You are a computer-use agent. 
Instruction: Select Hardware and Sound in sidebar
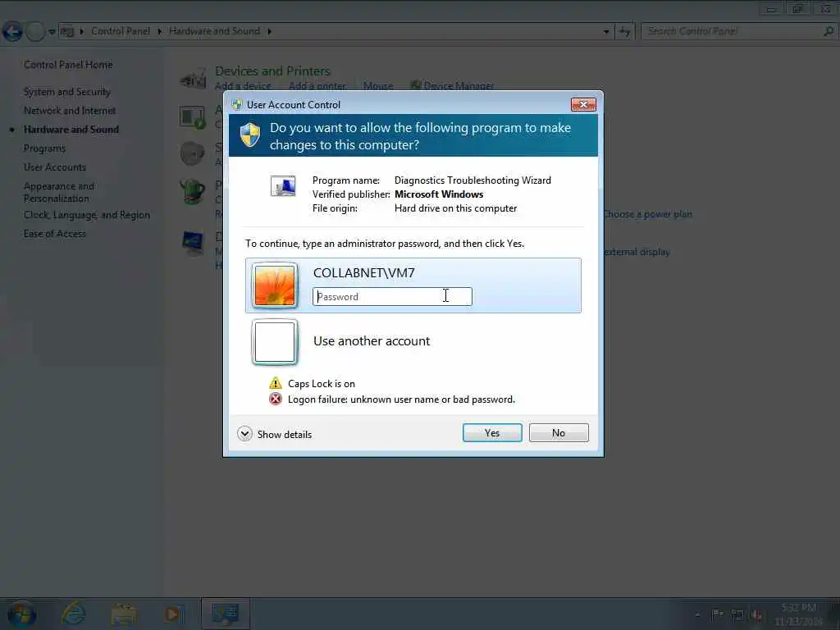pos(71,130)
